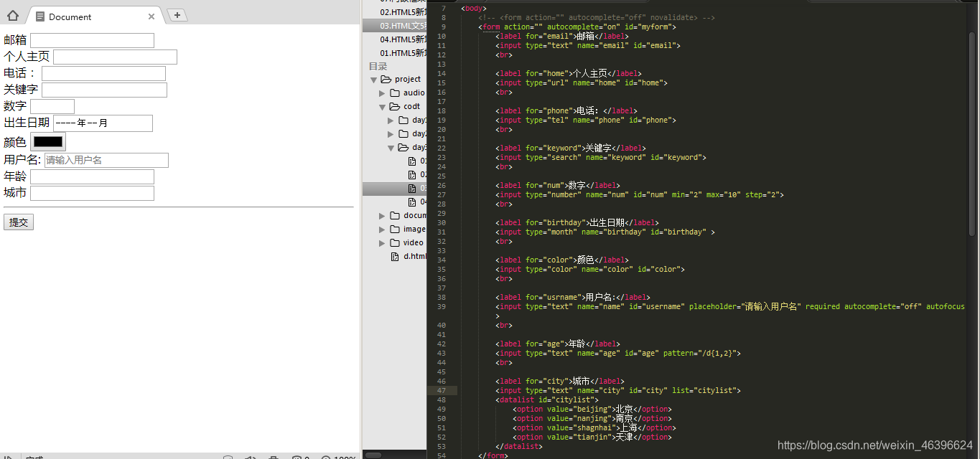Click the 目录 heading in Sublime sidebar
This screenshot has width=980, height=459.
click(378, 67)
